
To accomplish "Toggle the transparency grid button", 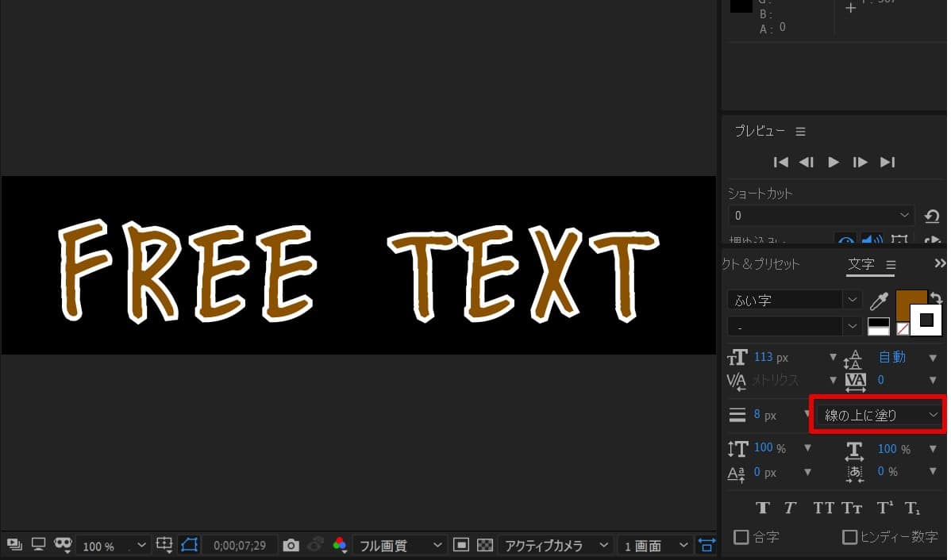I will (485, 546).
